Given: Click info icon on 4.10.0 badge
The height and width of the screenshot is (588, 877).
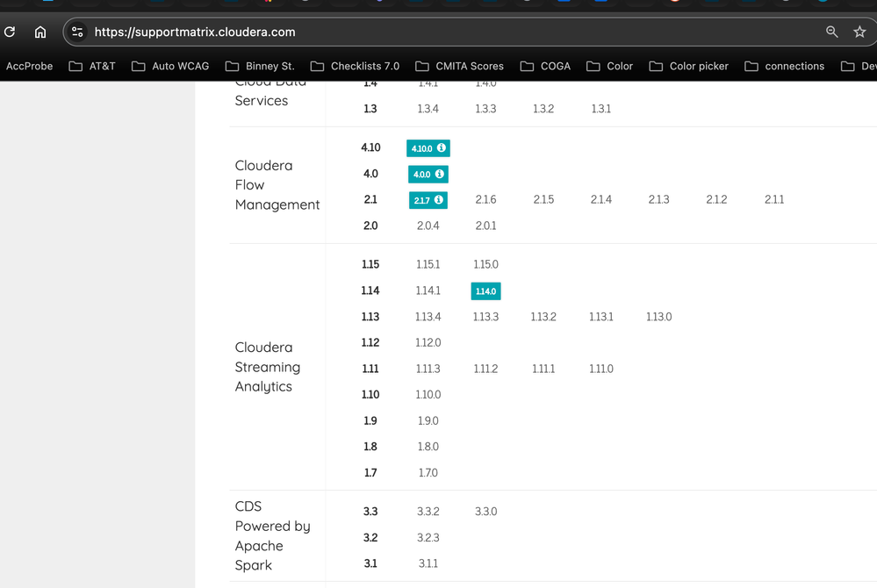Looking at the screenshot, I should pos(442,147).
